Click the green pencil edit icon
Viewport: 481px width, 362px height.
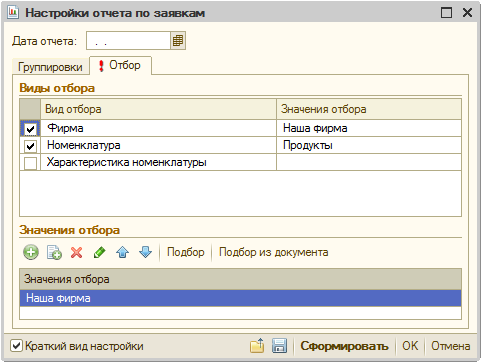coord(99,252)
